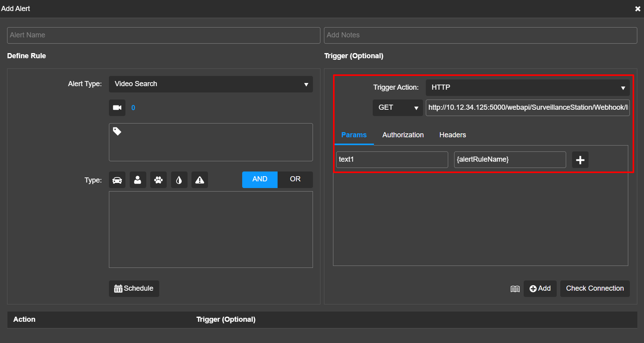Open the documentation book icon
The height and width of the screenshot is (343, 644).
click(x=515, y=289)
